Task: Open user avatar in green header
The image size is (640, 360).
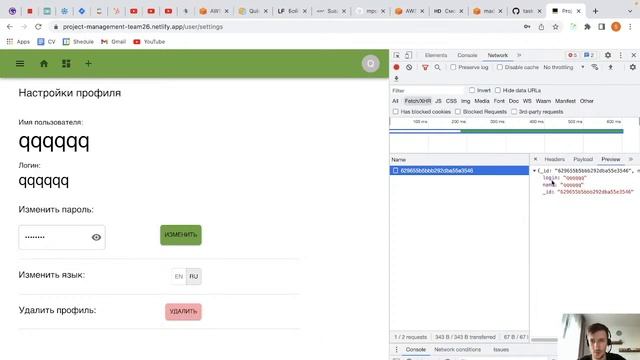Action: (x=371, y=64)
